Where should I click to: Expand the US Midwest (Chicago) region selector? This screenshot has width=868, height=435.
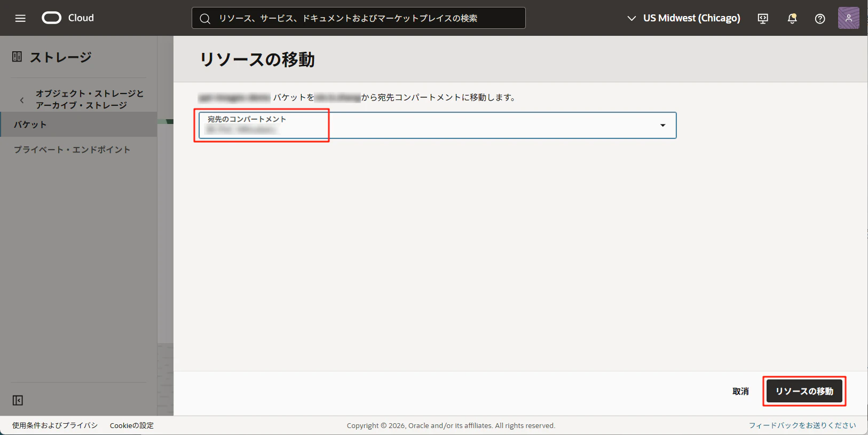(684, 18)
